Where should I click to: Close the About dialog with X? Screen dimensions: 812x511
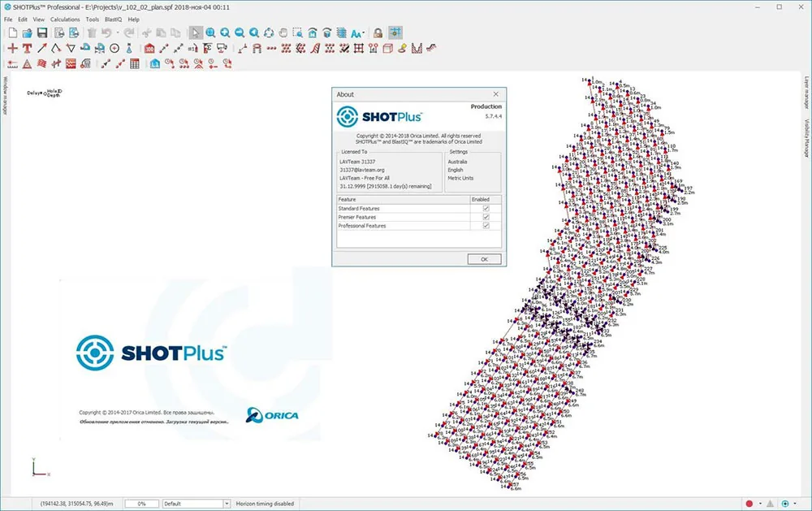click(495, 94)
